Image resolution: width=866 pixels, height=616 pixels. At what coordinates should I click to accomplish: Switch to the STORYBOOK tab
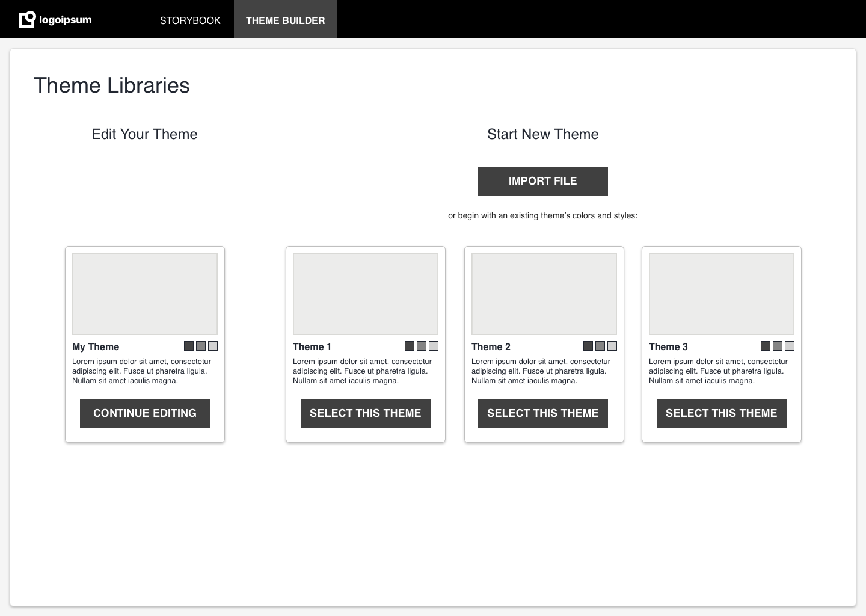point(189,20)
